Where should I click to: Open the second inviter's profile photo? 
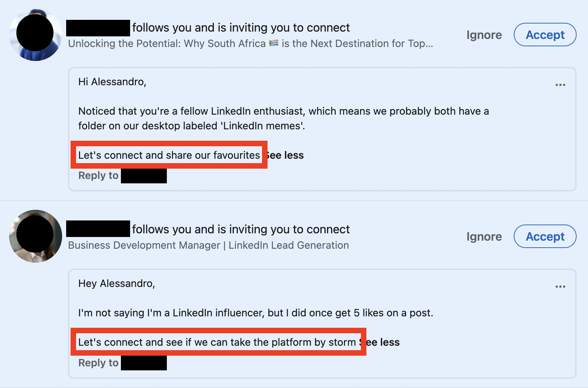click(x=35, y=236)
